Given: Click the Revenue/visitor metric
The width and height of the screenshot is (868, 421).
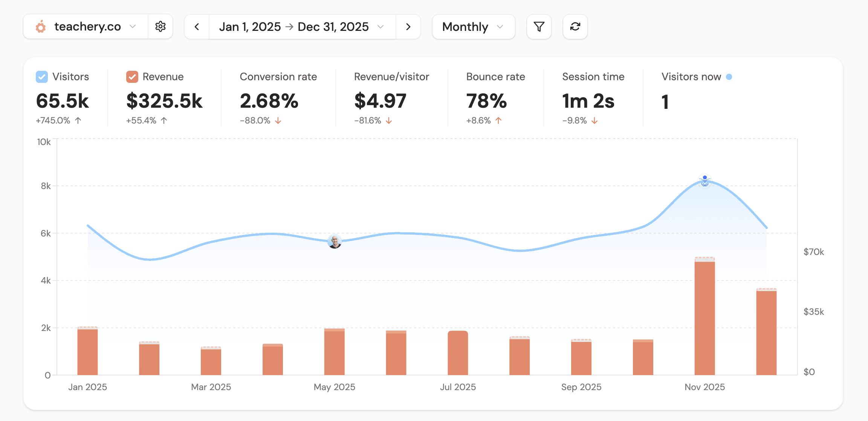Looking at the screenshot, I should [x=391, y=77].
